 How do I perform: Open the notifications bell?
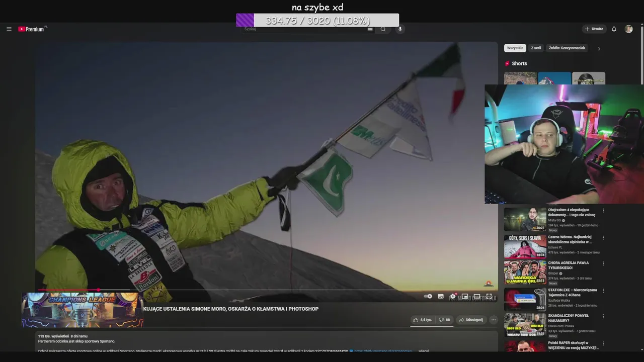[614, 29]
